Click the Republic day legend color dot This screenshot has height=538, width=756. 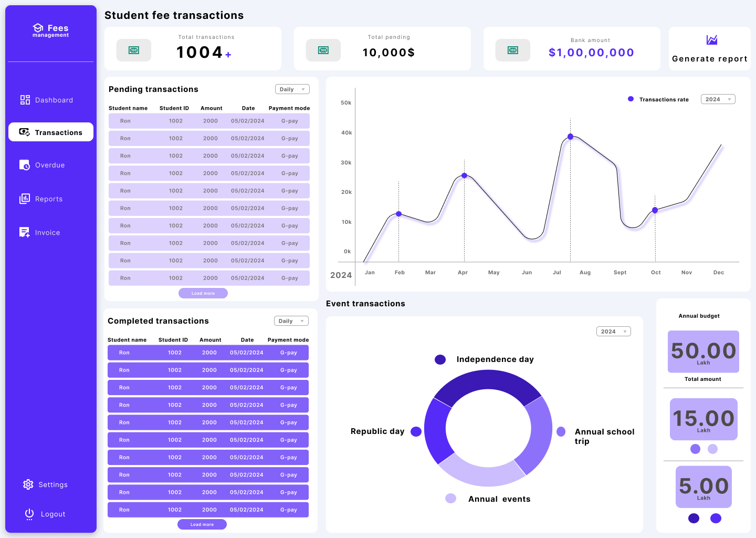point(416,431)
